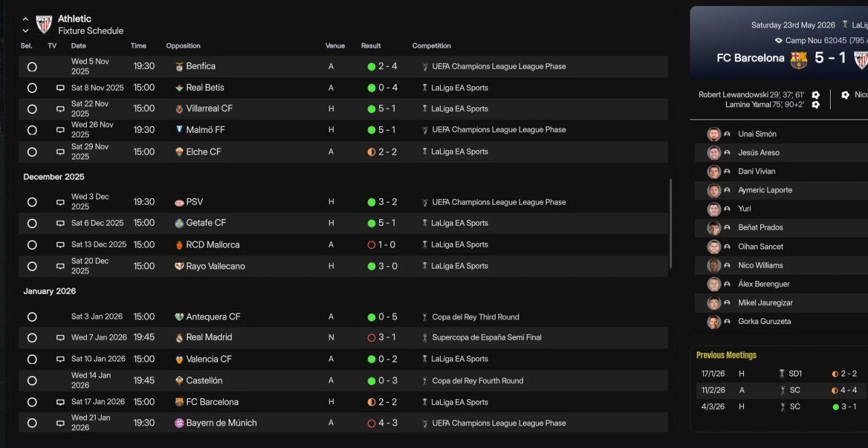Image resolution: width=868 pixels, height=448 pixels.
Task: Sort by the Competition column header
Action: click(x=431, y=46)
